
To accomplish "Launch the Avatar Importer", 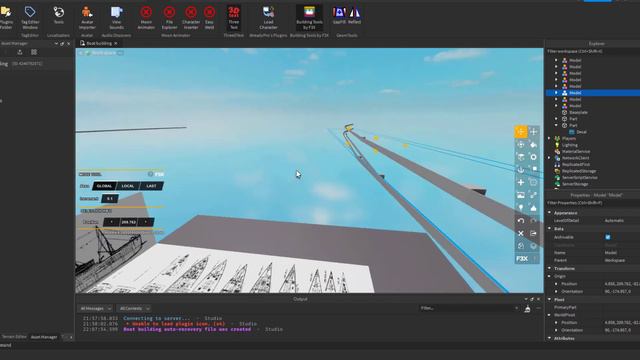I will pos(87,18).
